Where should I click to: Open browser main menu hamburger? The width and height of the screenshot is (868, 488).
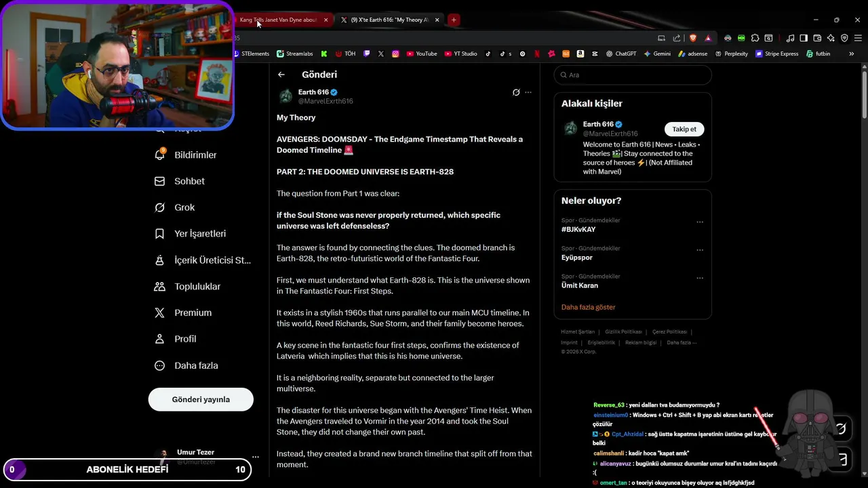point(857,38)
